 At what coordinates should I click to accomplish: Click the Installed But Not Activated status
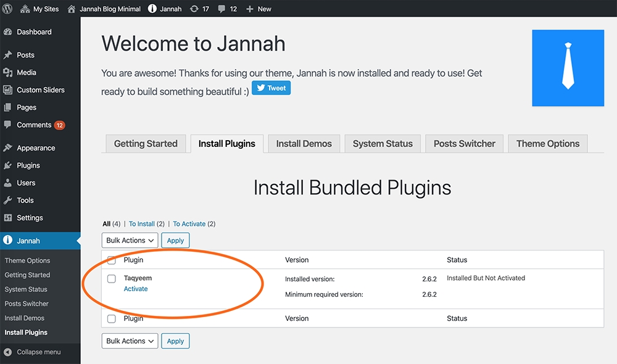(486, 278)
